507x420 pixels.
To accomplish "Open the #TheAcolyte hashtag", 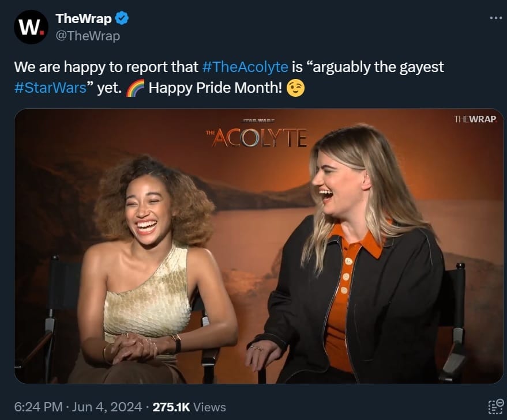I will tap(245, 67).
